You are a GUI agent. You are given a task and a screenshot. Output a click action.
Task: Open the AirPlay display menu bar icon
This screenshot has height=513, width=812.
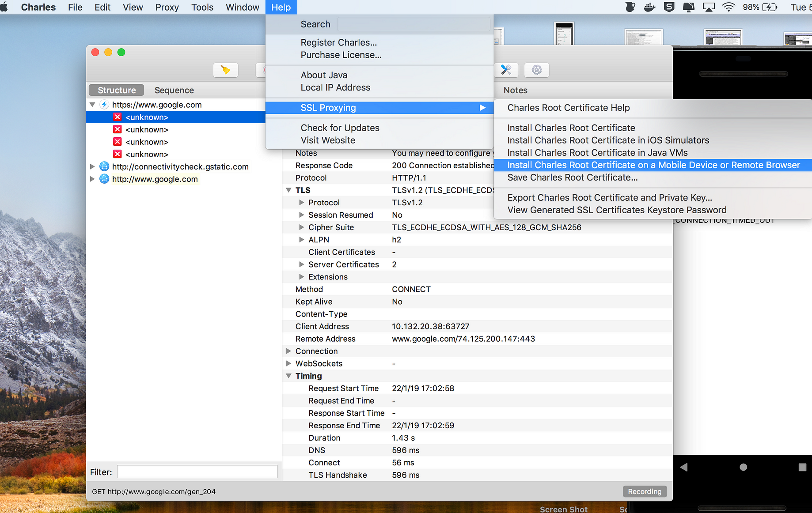click(709, 7)
